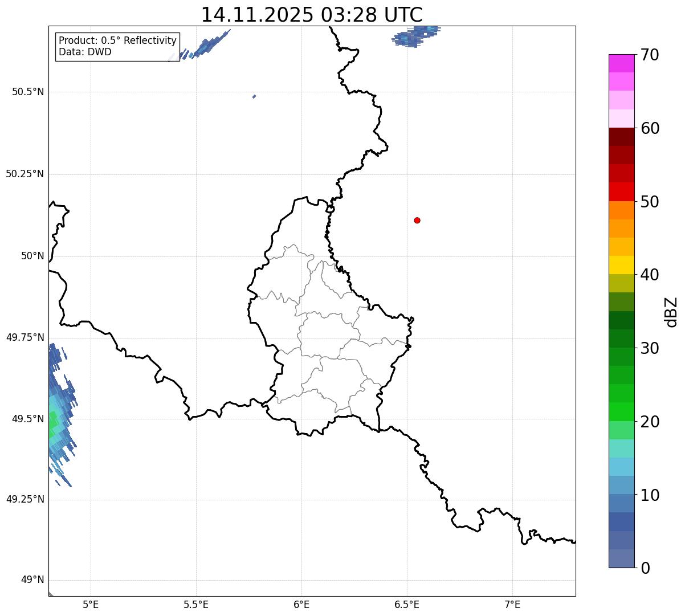Click the colorbar tick label "60"

pos(649,128)
